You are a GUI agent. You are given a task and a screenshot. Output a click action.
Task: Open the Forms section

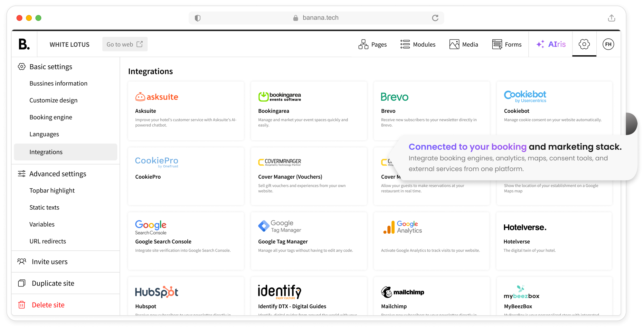tap(507, 44)
